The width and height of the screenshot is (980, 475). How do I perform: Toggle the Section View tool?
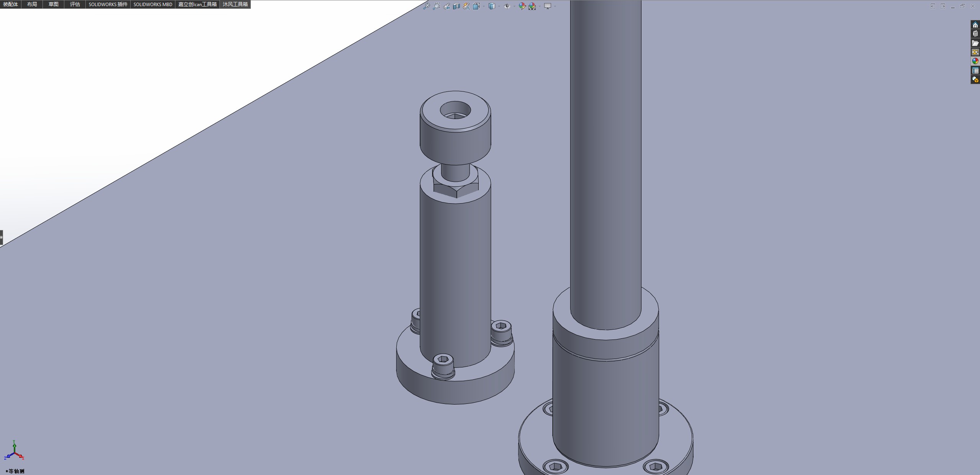tap(456, 6)
